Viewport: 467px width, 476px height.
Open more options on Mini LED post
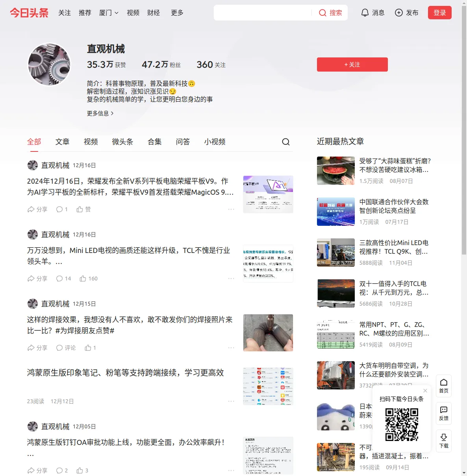coord(231,279)
